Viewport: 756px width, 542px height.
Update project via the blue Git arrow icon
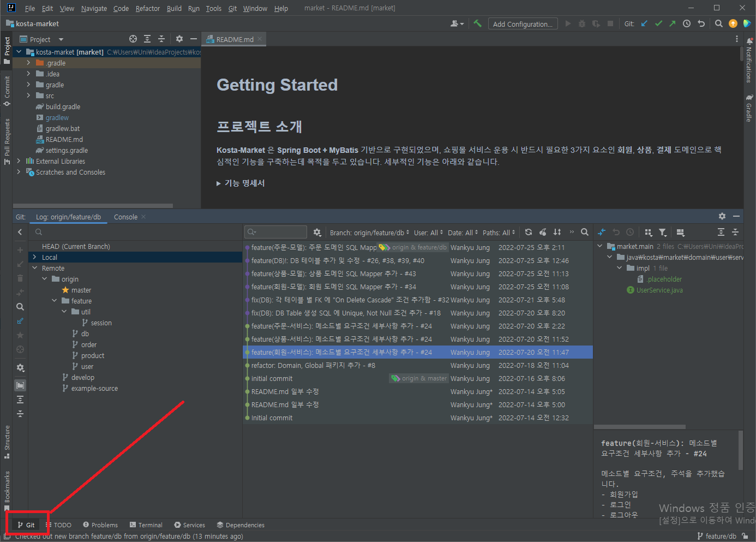(645, 23)
